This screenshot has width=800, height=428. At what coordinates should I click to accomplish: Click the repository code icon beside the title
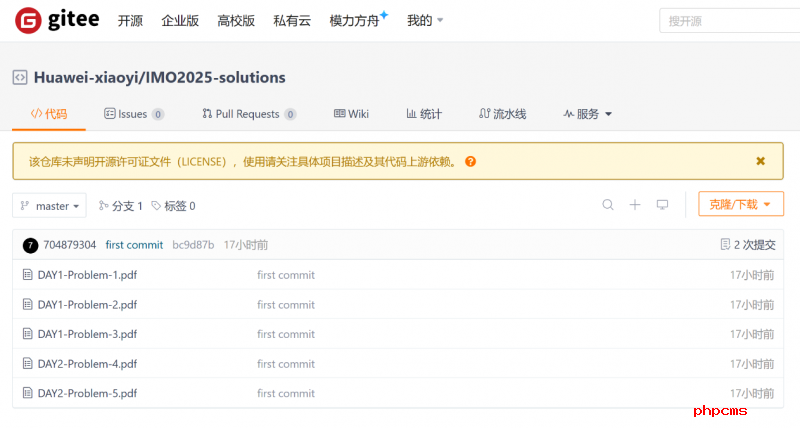tap(20, 78)
